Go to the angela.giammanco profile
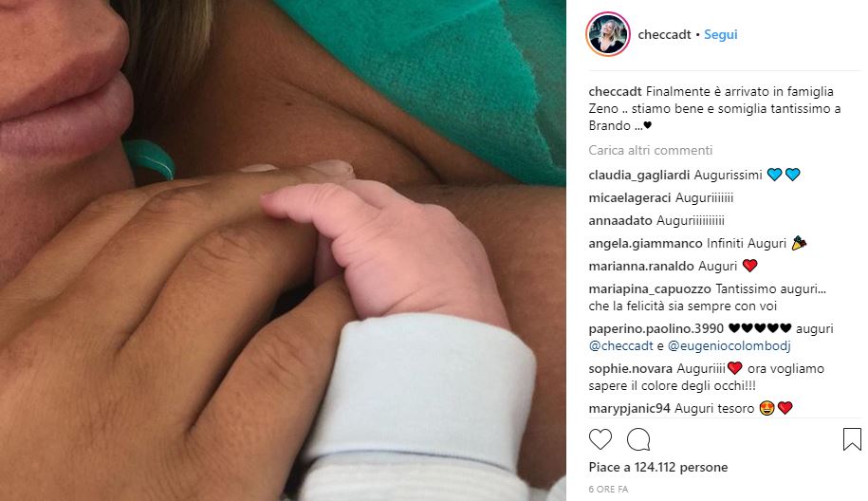868x501 pixels. pyautogui.click(x=645, y=244)
